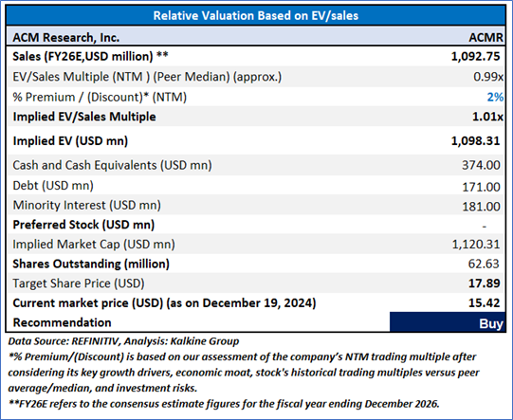
Task: Select the ACM Research, Inc. company name
Action: click(65, 37)
